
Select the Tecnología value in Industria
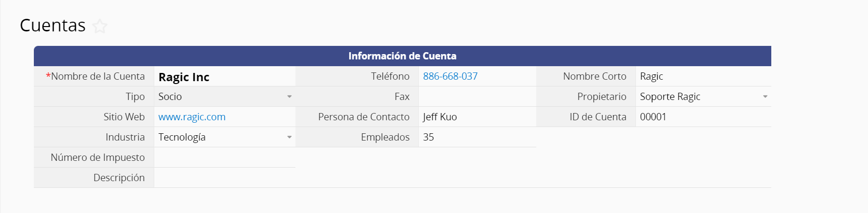tap(182, 137)
